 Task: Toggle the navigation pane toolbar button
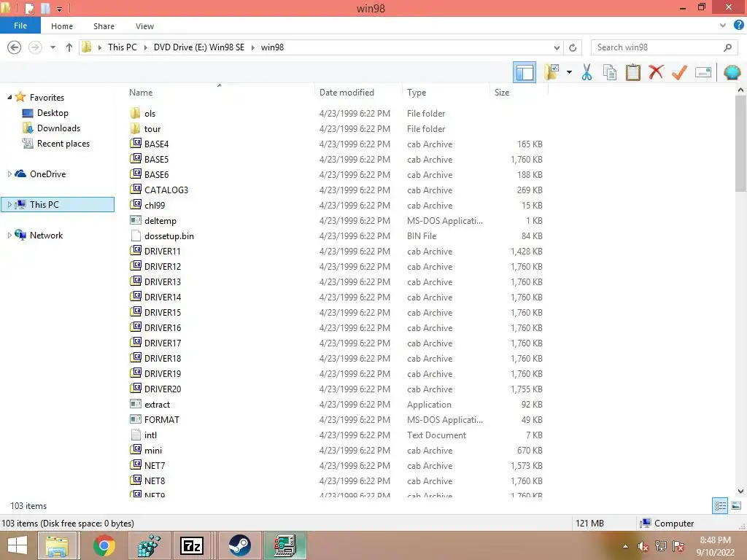click(x=524, y=72)
